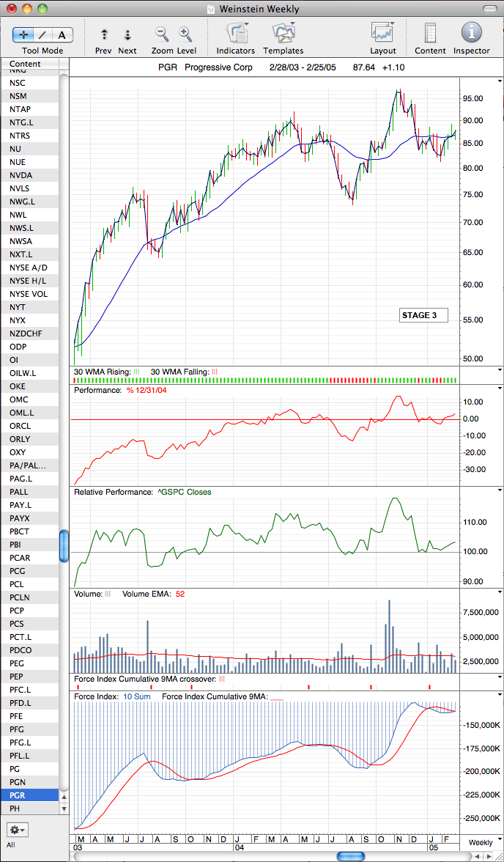The height and width of the screenshot is (862, 504).
Task: Click the chart scroll right arrow
Action: [x=487, y=856]
